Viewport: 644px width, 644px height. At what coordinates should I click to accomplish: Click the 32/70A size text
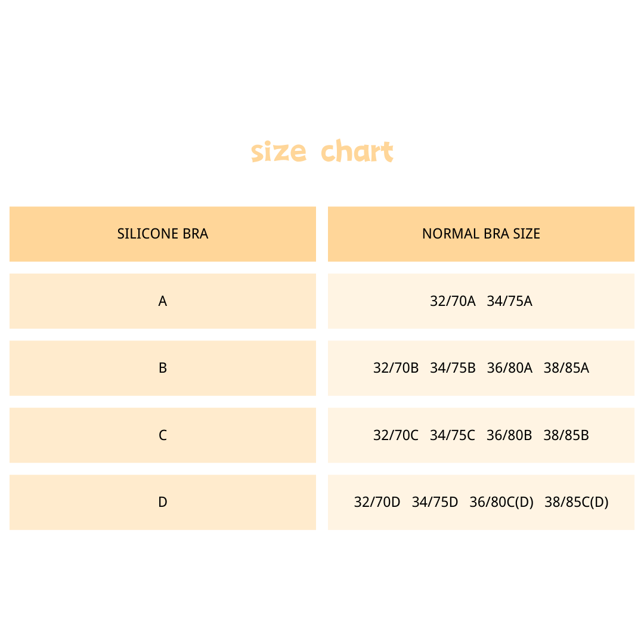[453, 301]
